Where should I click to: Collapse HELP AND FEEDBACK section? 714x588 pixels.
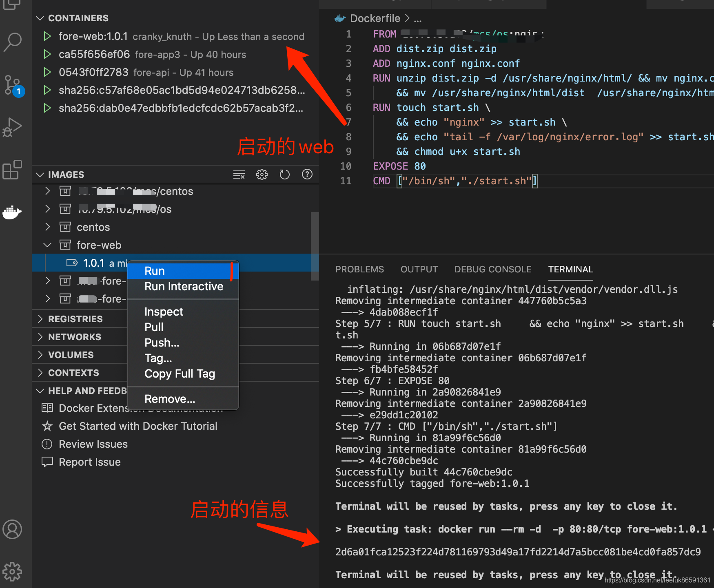pos(40,391)
